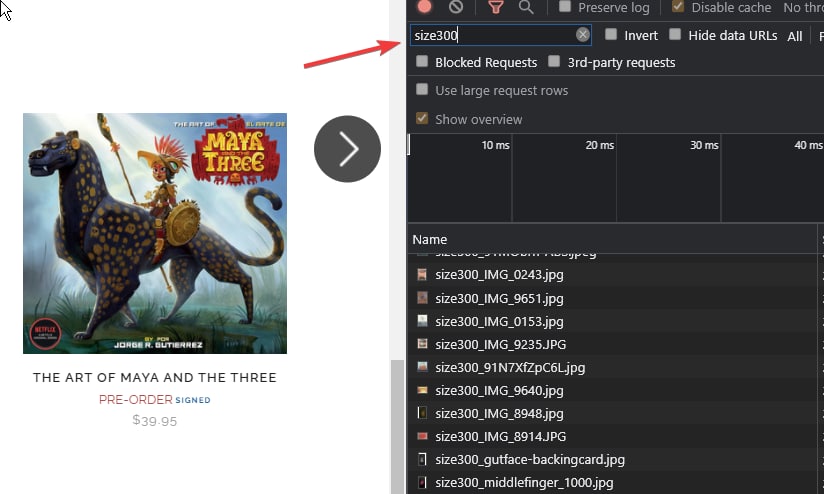824x494 pixels.
Task: Click the PRE-ORDER label
Action: click(136, 399)
